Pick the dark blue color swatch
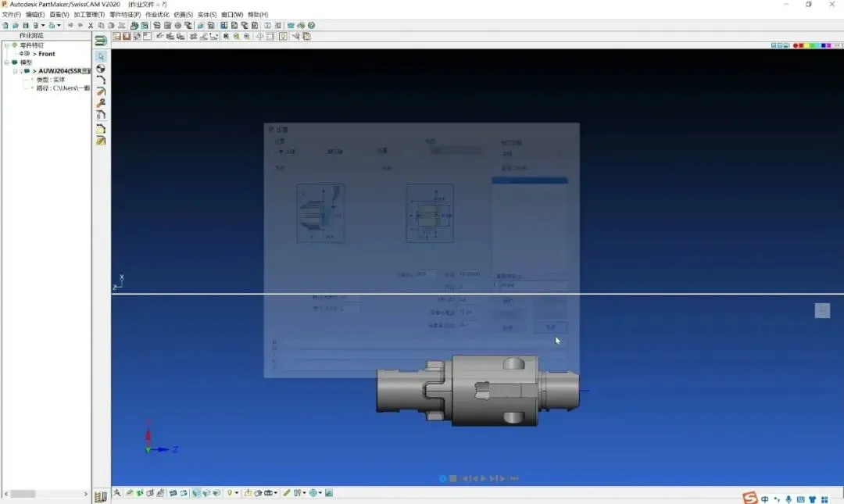844x504 pixels. pos(824,46)
